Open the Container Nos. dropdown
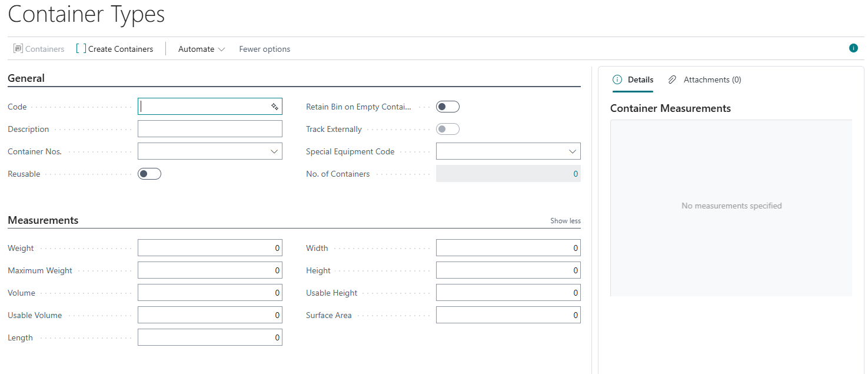The width and height of the screenshot is (868, 374). pos(274,151)
